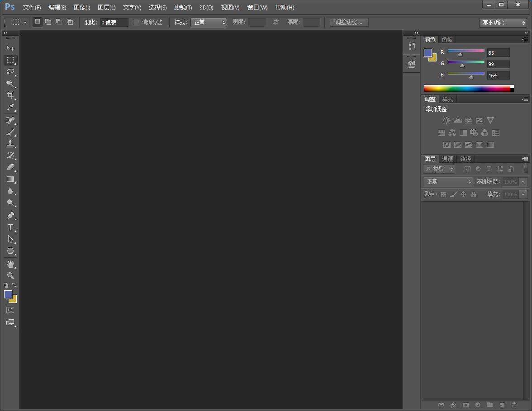Click the foreground color swatch in 颜色 panel
532x411 pixels.
coord(427,52)
